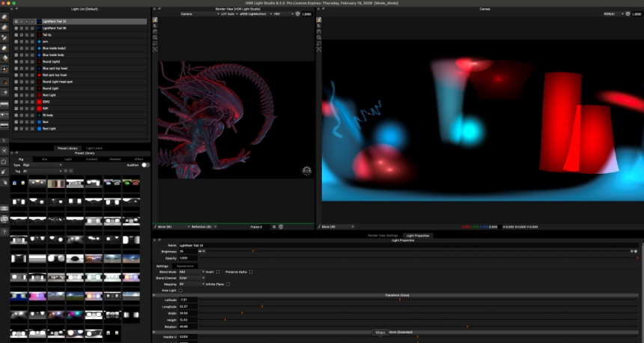Enable the Area Light checkbox
644x343 pixels.
(x=180, y=291)
